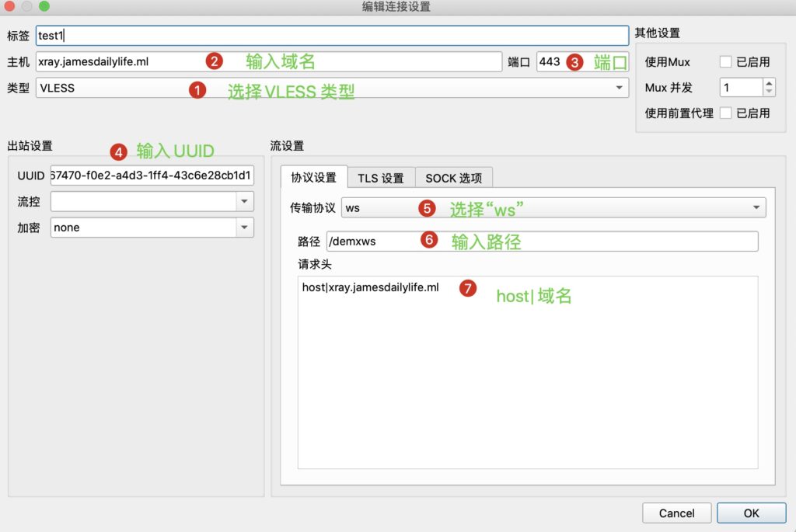Click the 端口 port field showing 443
Image resolution: width=796 pixels, height=532 pixels.
pyautogui.click(x=582, y=62)
